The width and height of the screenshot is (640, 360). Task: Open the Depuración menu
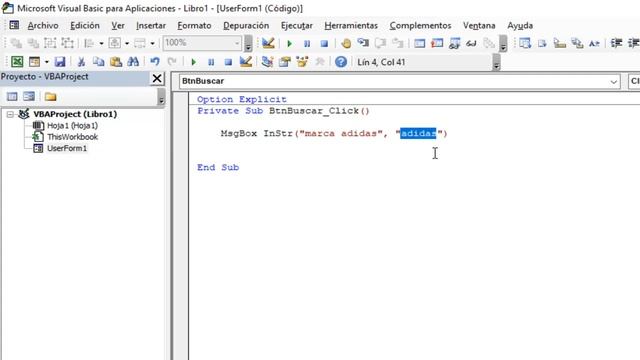click(x=246, y=25)
